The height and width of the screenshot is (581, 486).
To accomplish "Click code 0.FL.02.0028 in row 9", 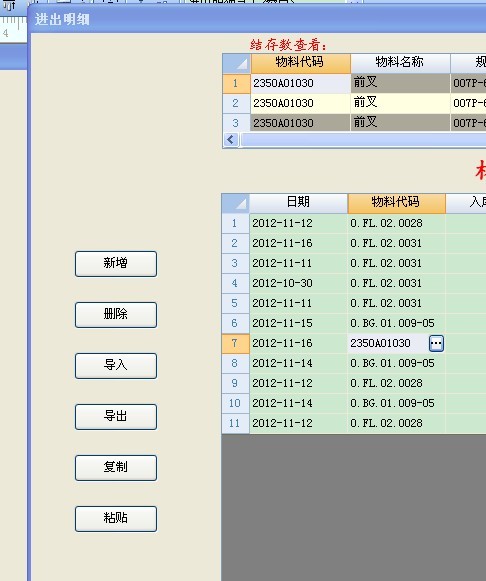I will (396, 384).
